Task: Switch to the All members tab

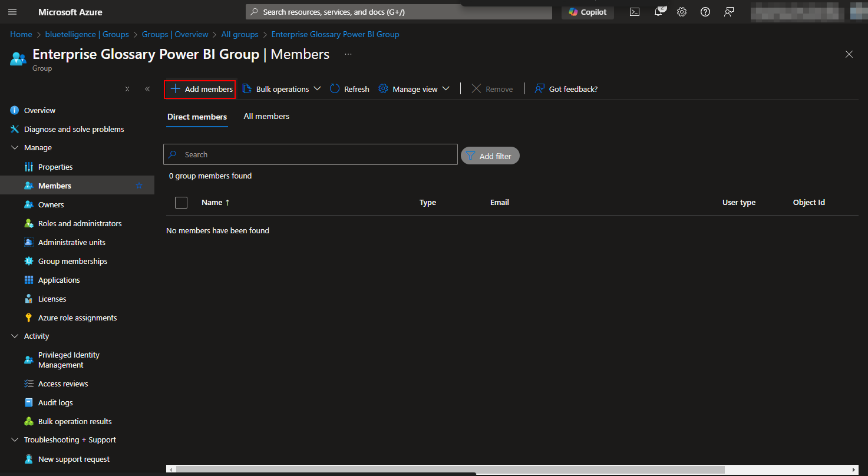Action: click(x=266, y=117)
